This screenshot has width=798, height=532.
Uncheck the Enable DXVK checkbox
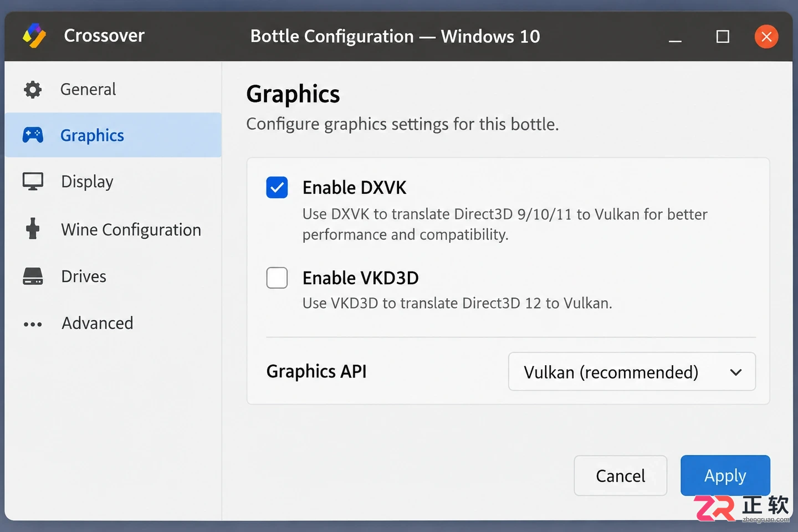point(277,187)
